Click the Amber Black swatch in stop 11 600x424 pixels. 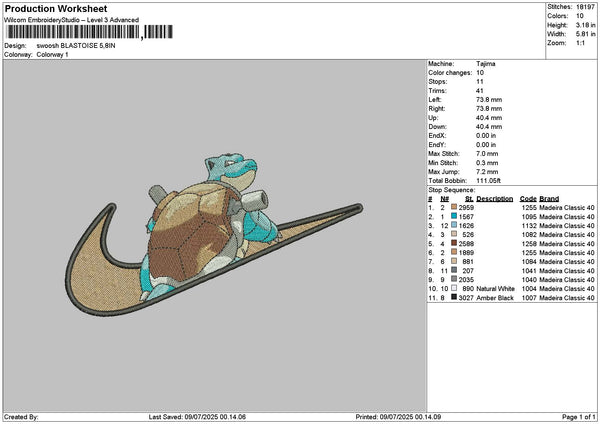pyautogui.click(x=455, y=296)
